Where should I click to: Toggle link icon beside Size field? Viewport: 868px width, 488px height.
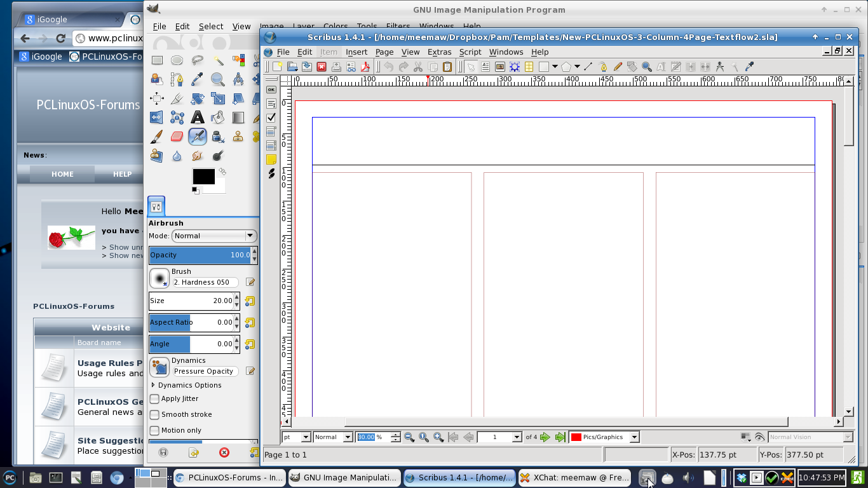coord(250,301)
